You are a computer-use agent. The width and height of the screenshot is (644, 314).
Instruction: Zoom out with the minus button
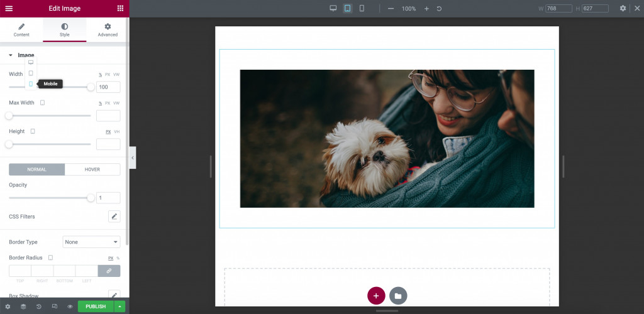point(391,9)
